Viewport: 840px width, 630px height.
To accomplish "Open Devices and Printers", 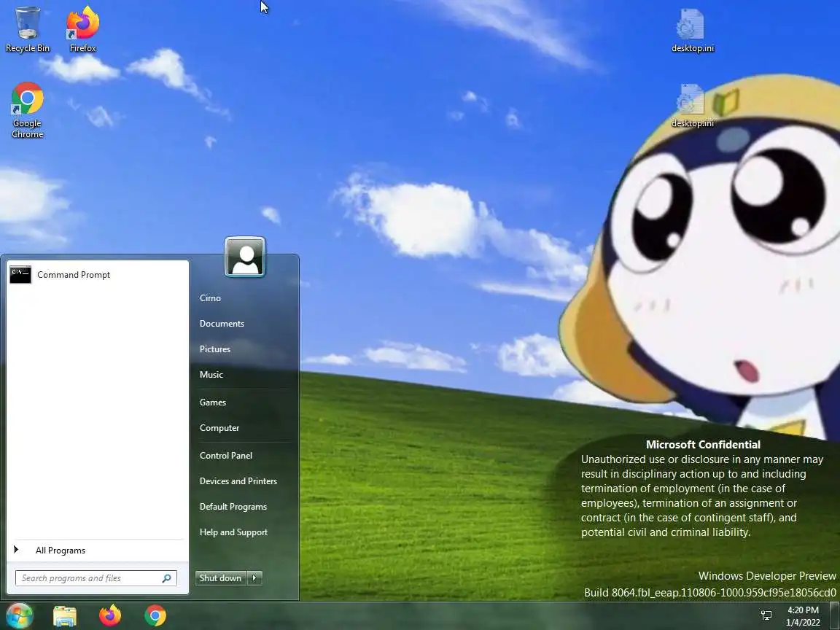I will tap(238, 481).
